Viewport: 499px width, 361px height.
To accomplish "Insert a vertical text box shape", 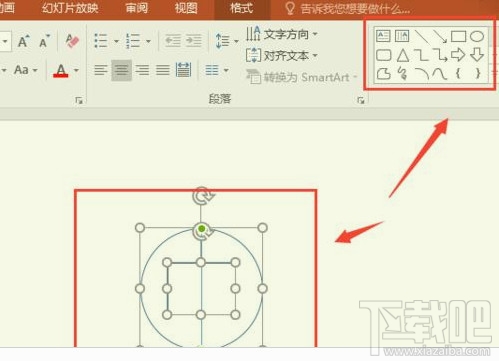I will tap(402, 36).
